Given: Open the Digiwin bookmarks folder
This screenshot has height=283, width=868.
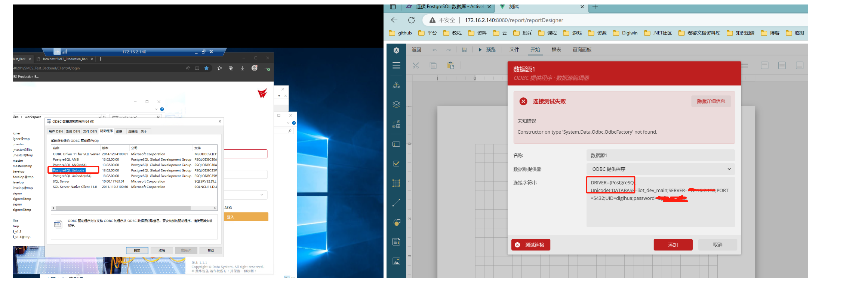Looking at the screenshot, I should [625, 33].
